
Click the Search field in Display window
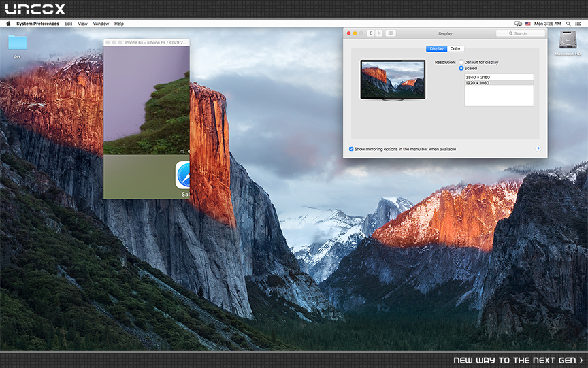coord(521,33)
